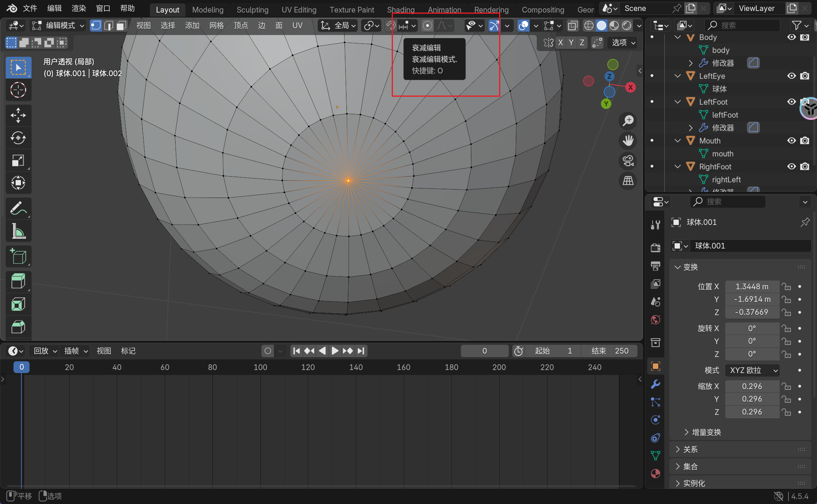Toggle camera view button in viewport

628,161
